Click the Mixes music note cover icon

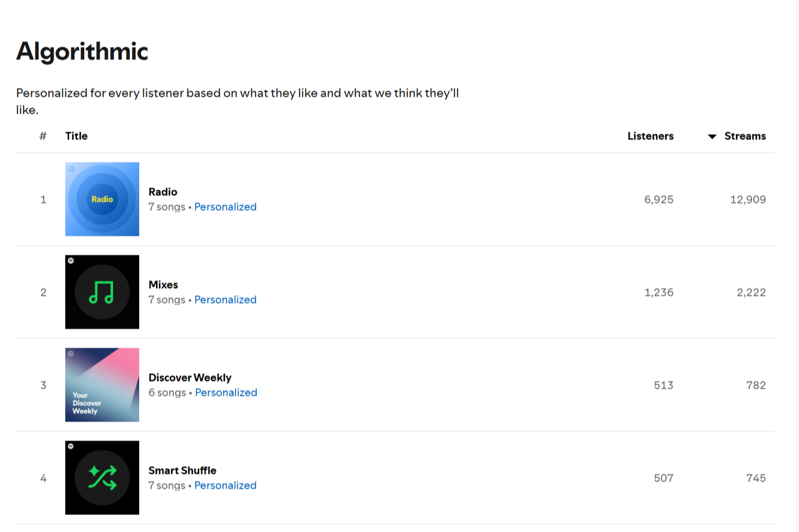coord(102,292)
